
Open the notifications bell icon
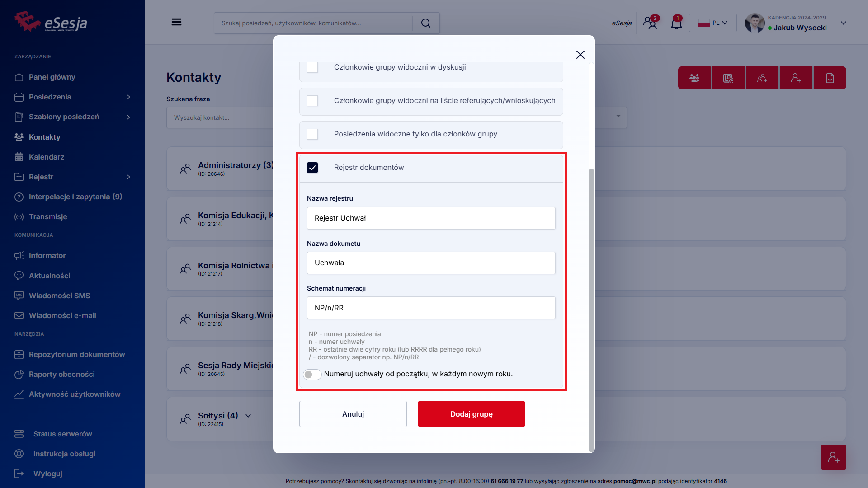click(x=676, y=23)
